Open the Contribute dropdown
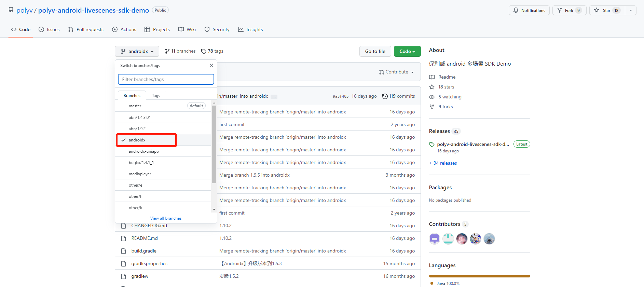Viewport: 644px width, 287px height. point(396,72)
